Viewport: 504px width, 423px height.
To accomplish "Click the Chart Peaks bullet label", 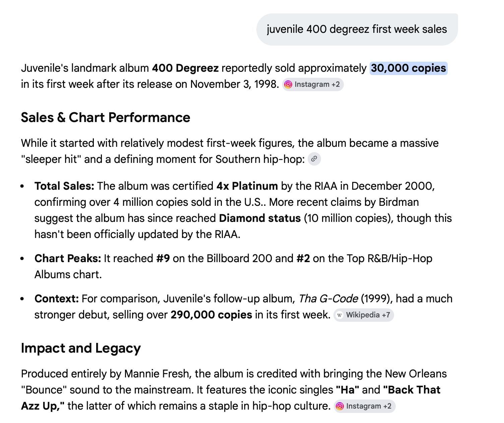I will pyautogui.click(x=68, y=258).
